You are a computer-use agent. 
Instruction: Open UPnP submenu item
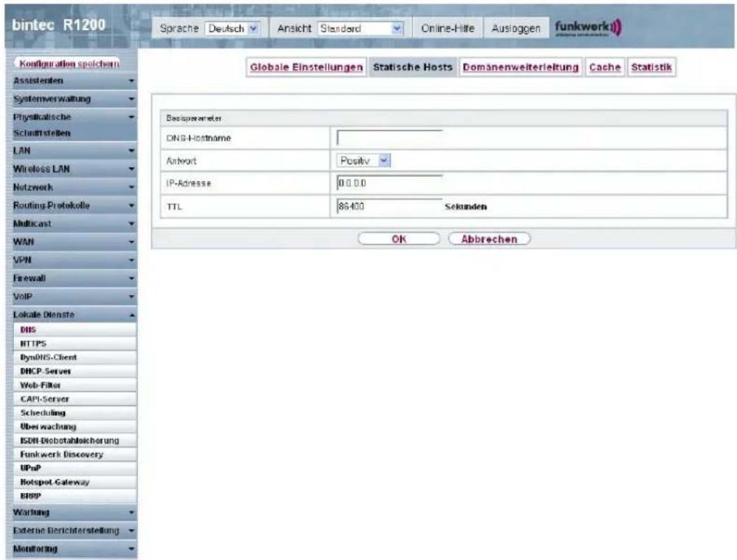click(76, 468)
